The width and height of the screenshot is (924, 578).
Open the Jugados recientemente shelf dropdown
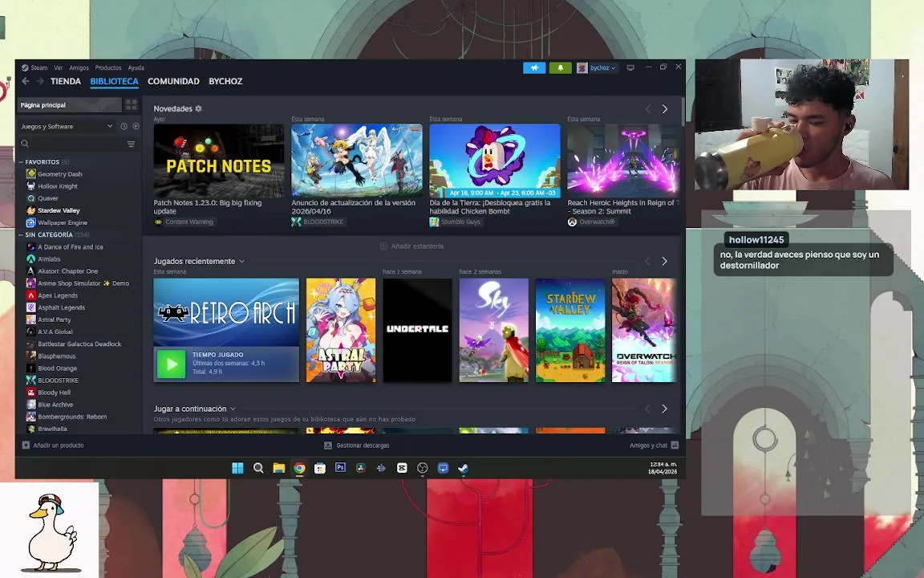pyautogui.click(x=241, y=261)
